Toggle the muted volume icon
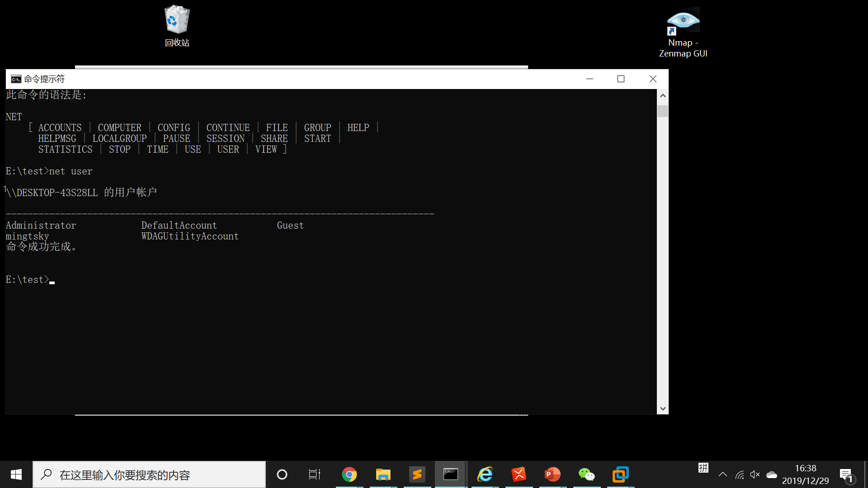This screenshot has width=868, height=488. 755,474
